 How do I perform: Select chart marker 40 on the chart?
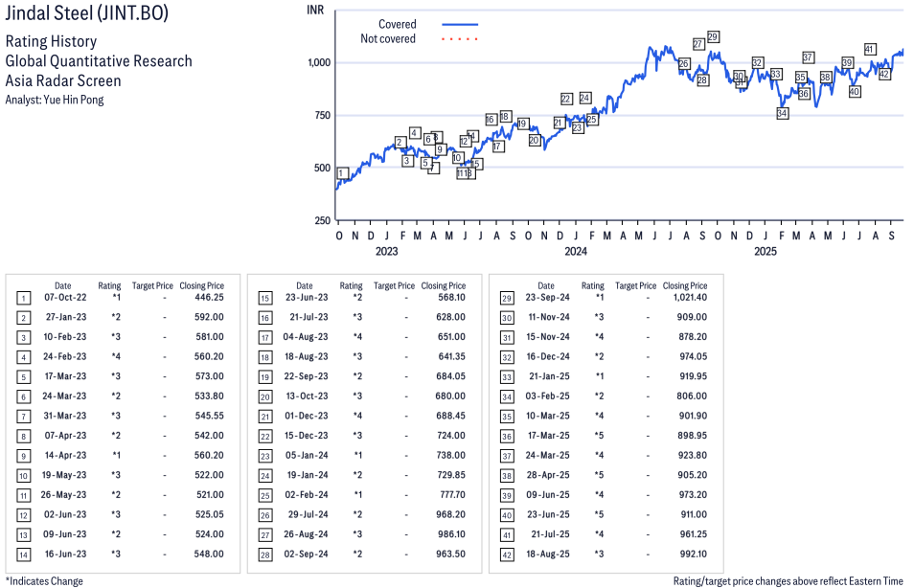click(x=855, y=92)
